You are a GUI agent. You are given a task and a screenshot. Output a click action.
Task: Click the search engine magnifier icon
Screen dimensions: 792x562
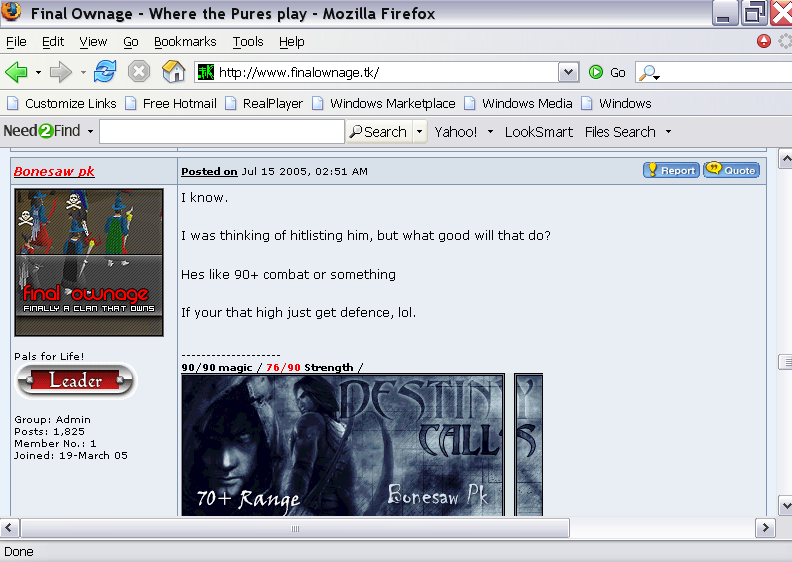click(x=647, y=73)
